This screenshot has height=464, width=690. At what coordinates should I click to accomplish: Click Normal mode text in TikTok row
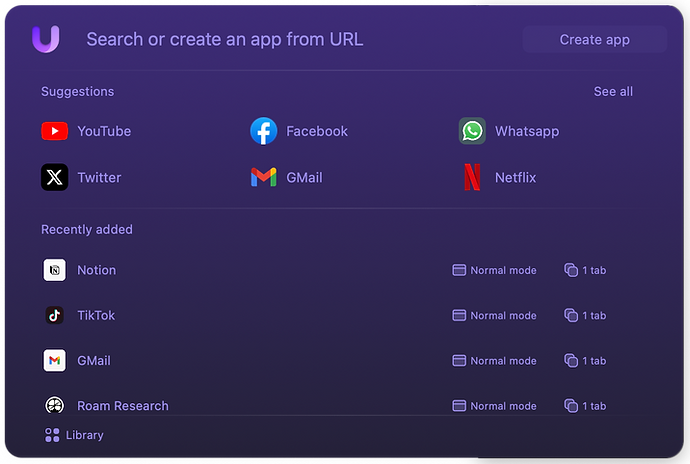coord(503,316)
